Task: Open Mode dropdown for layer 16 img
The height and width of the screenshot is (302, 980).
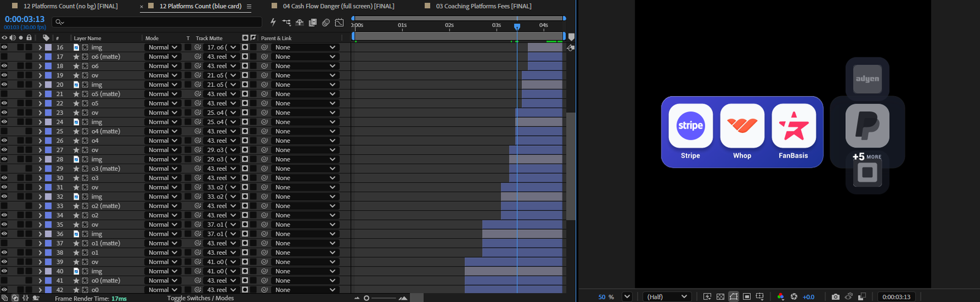Action: pyautogui.click(x=162, y=47)
